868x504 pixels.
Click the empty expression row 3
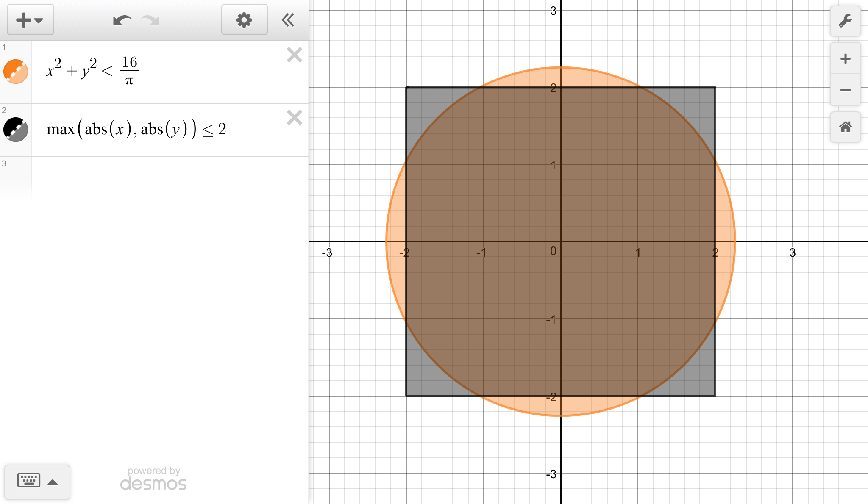tap(170, 178)
